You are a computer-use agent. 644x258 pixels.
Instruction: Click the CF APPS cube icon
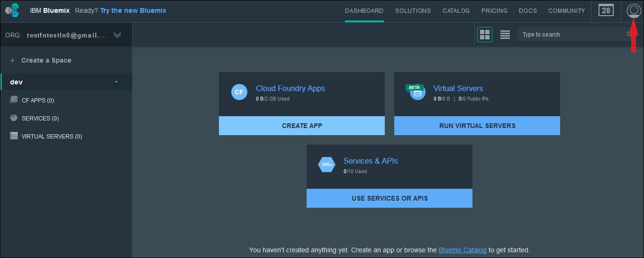tap(14, 100)
